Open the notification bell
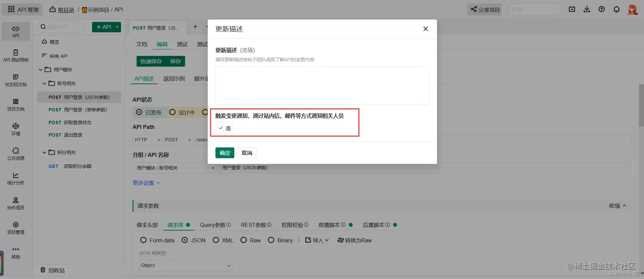Viewport: 644px width, 279px height. coord(616,9)
